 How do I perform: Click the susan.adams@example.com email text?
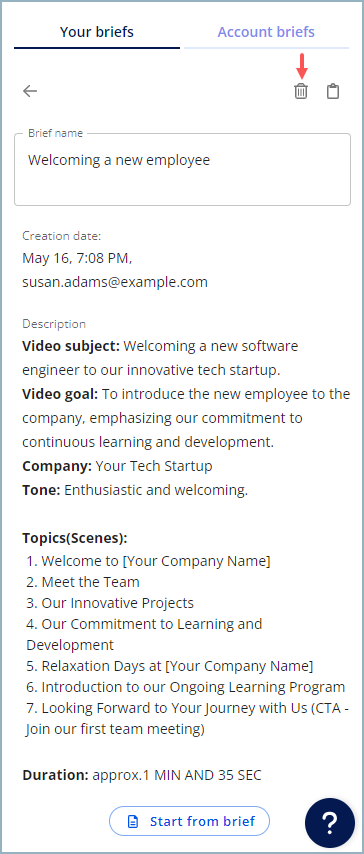(115, 282)
